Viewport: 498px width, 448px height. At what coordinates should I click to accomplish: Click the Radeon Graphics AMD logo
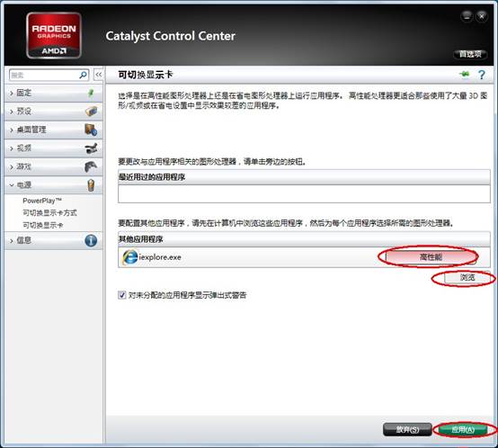point(54,35)
